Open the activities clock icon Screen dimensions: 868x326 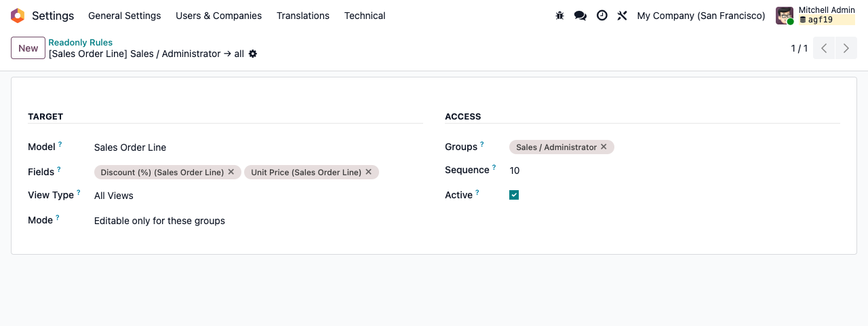click(602, 16)
